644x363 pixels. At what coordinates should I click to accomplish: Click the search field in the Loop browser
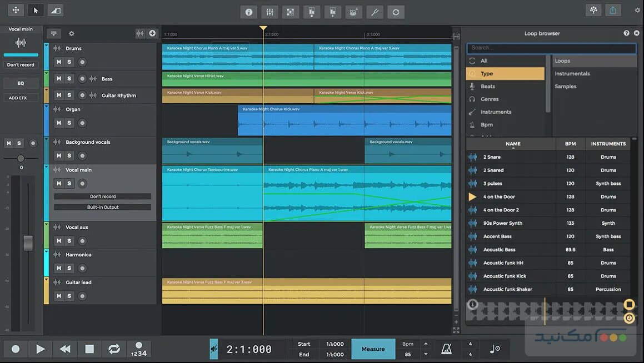(x=551, y=48)
